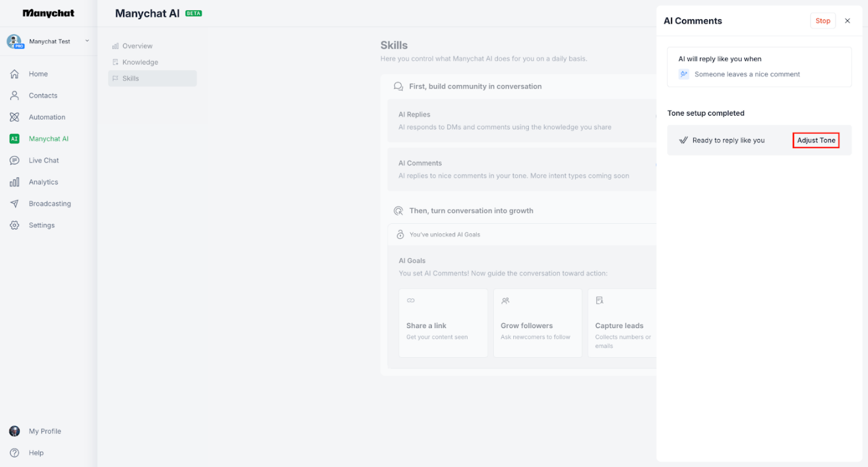Click the Manychat AI sidebar icon
This screenshot has height=467, width=868.
(14, 138)
